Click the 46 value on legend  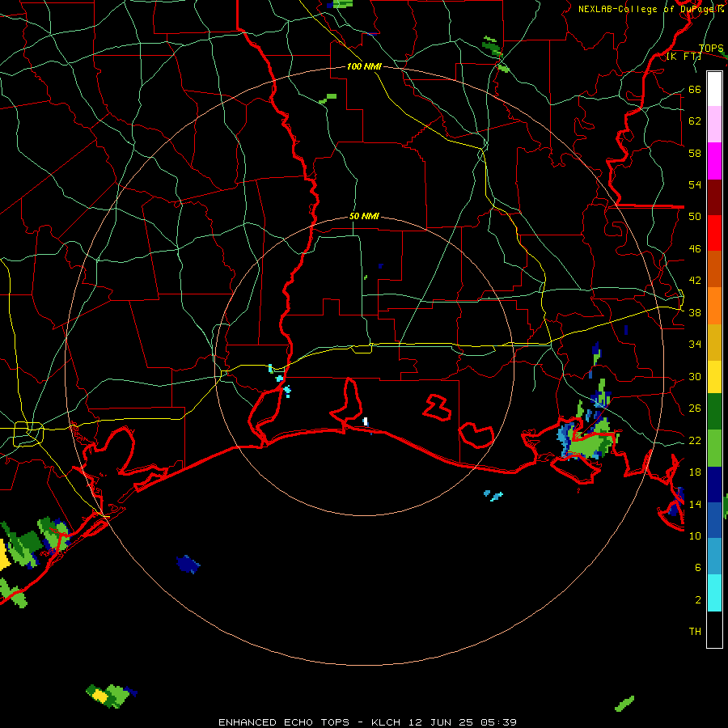tap(695, 248)
